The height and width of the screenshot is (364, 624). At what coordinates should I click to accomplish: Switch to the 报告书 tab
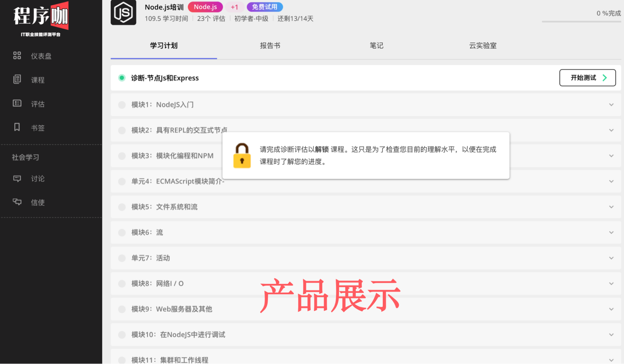[270, 46]
